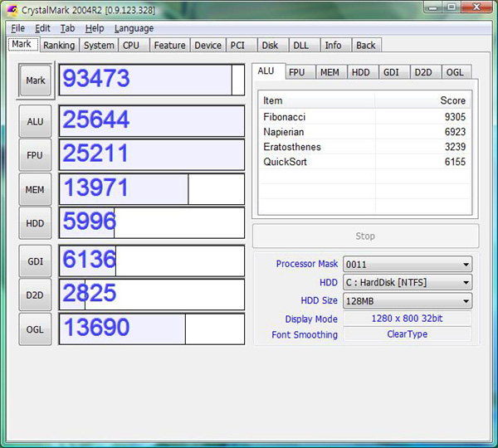The height and width of the screenshot is (448, 498).
Task: Switch to the Device tab
Action: 207,46
